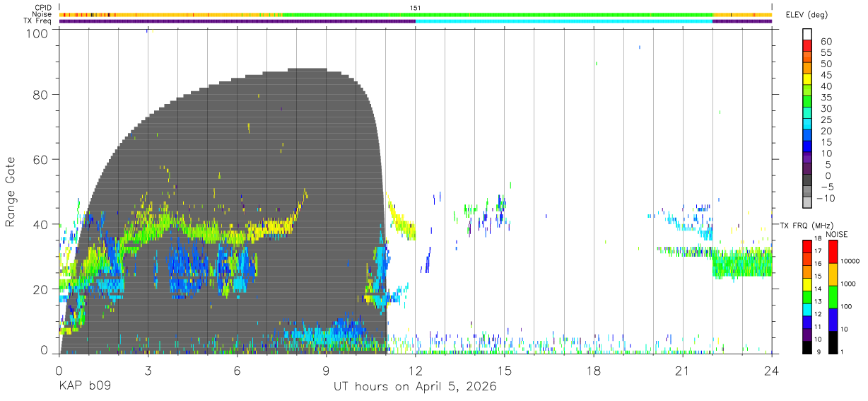Click the 15 tick on UT hours axis
The width and height of the screenshot is (868, 401).
tap(505, 370)
